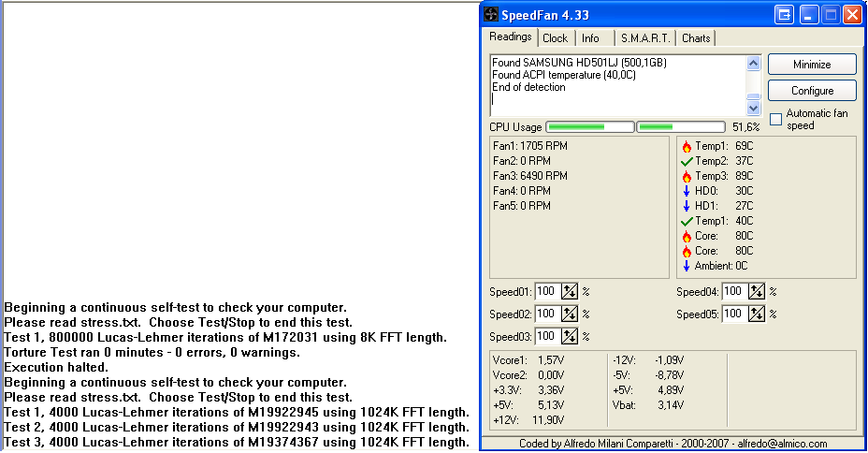Click the Fan1: 1705 RPM reading
Screen dimensions: 868x453
529,146
